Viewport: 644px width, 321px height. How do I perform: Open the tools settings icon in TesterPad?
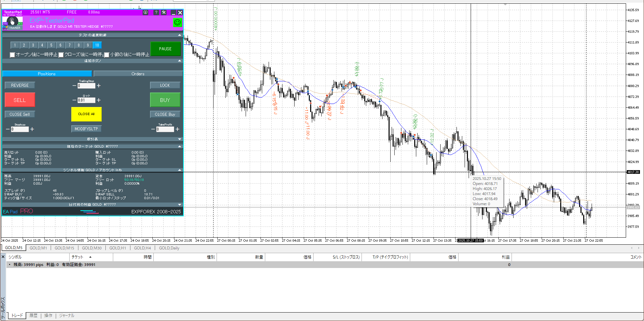164,12
